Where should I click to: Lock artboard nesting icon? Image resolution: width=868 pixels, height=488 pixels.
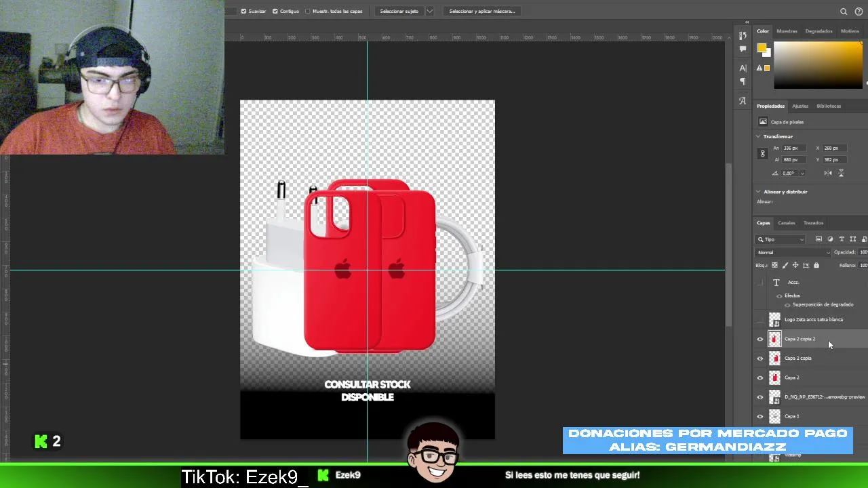(x=806, y=265)
